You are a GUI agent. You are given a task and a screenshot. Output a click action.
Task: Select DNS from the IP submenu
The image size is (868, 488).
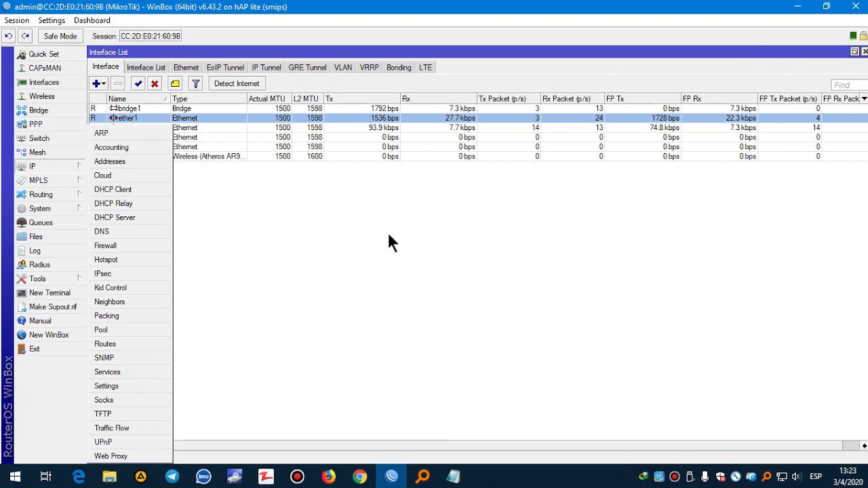click(x=101, y=232)
